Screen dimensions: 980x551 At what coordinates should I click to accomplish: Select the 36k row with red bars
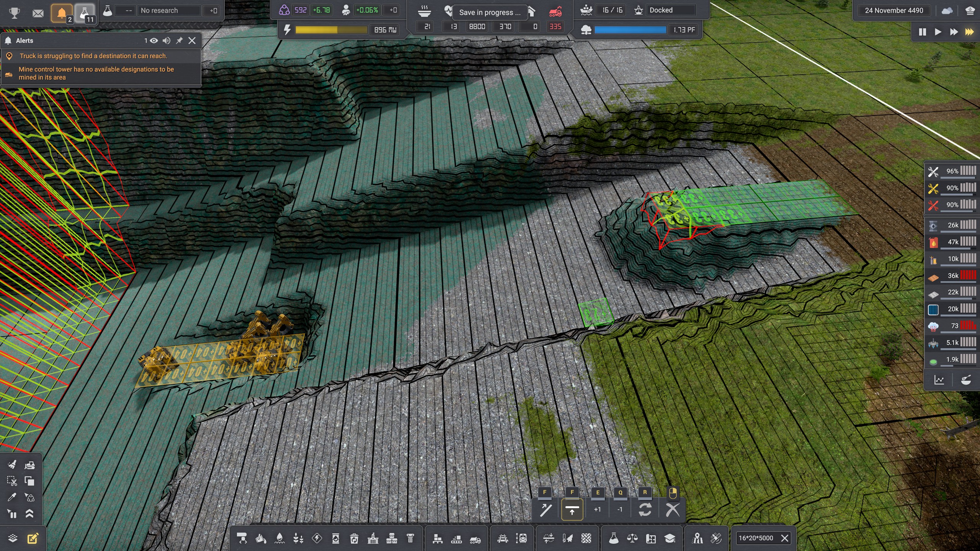952,275
